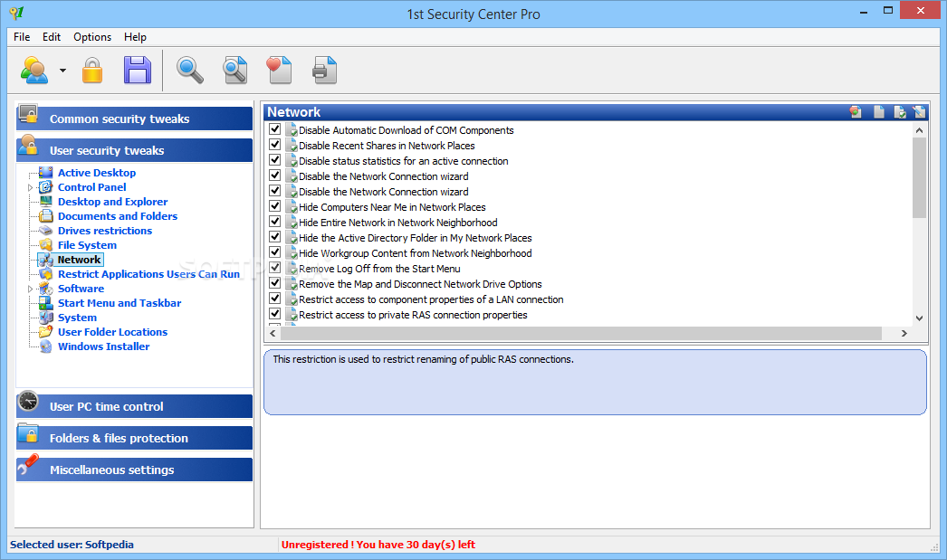This screenshot has height=560, width=947.
Task: Click the scroll left arrow of Network list
Action: pyautogui.click(x=273, y=333)
